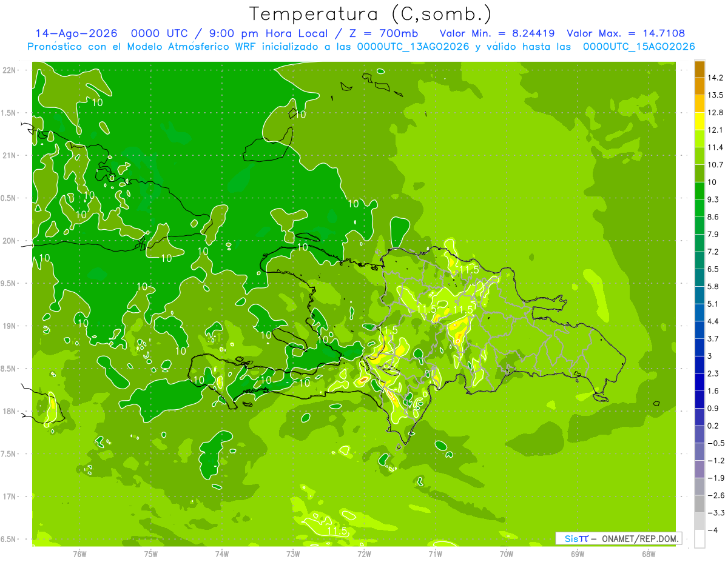
Task: Click the 3.7 colorbar value label
Action: pyautogui.click(x=714, y=339)
